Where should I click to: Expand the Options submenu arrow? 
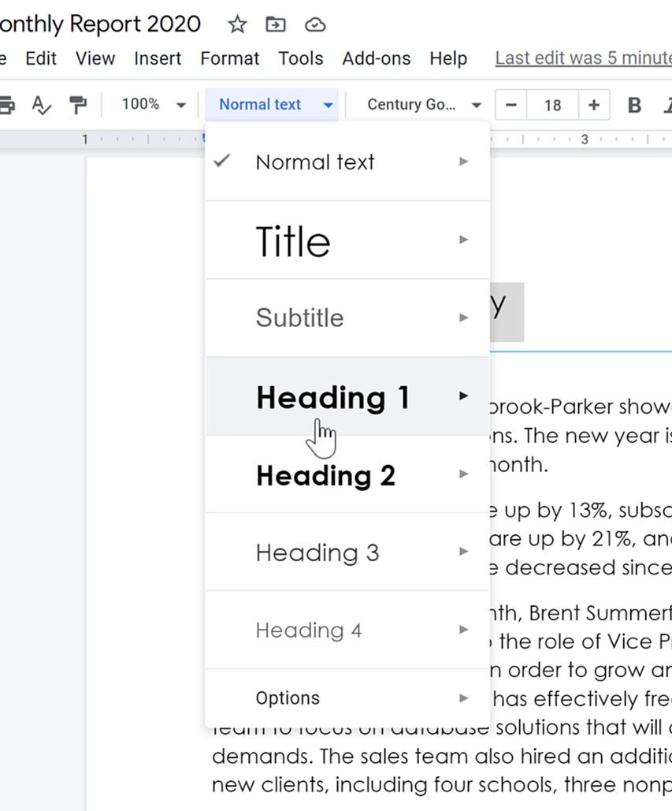464,698
